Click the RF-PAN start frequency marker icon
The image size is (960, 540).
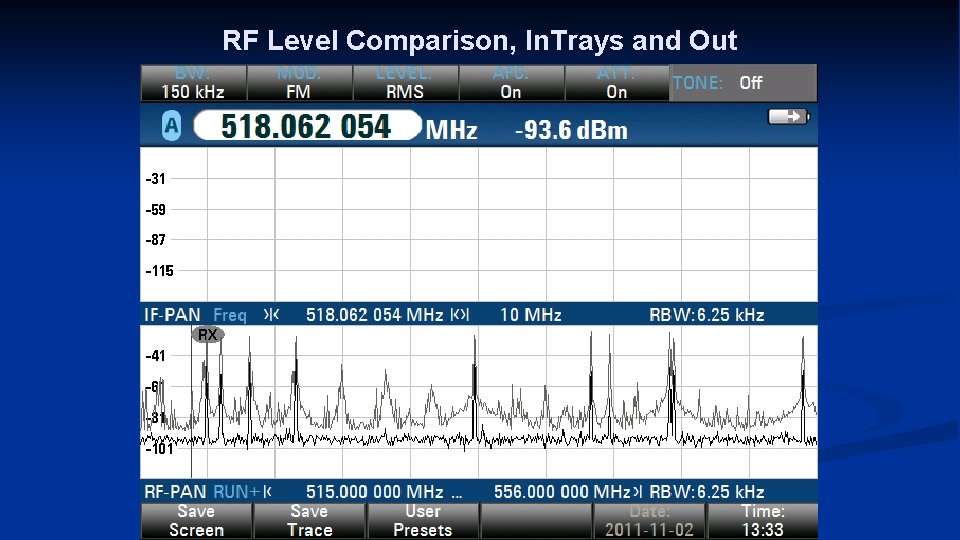[268, 492]
